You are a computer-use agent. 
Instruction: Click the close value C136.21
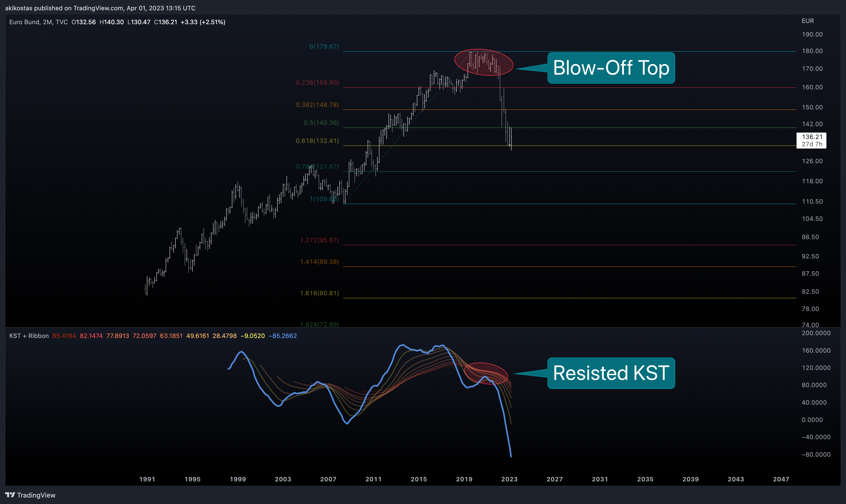tap(166, 22)
